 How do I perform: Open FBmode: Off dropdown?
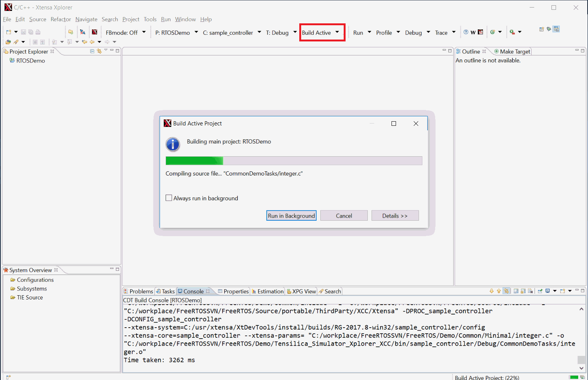pyautogui.click(x=144, y=32)
